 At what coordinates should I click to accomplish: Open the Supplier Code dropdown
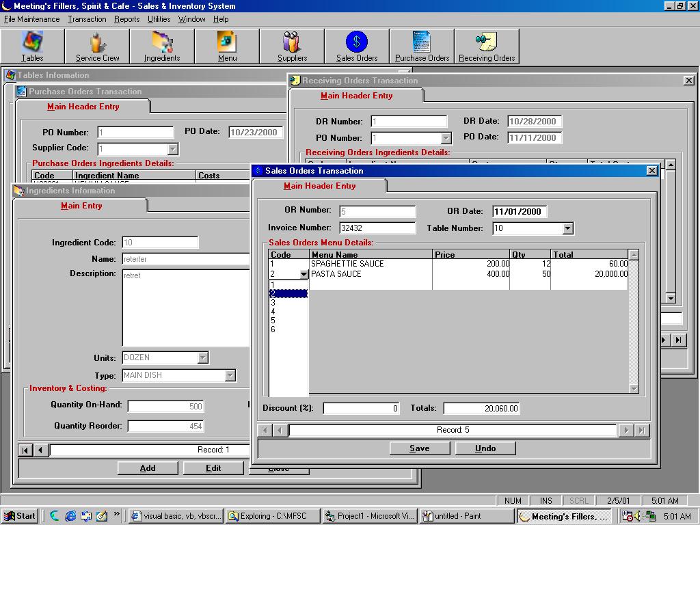pos(172,149)
